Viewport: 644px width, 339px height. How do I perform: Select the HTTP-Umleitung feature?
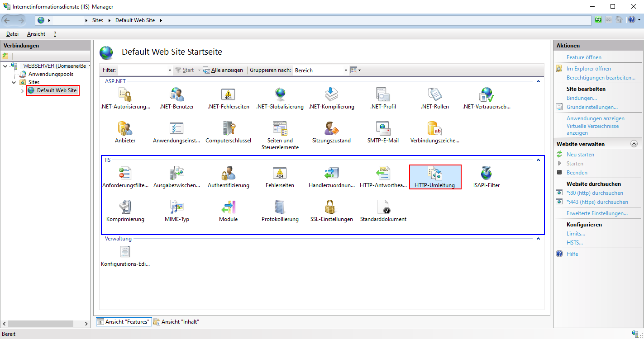point(435,177)
